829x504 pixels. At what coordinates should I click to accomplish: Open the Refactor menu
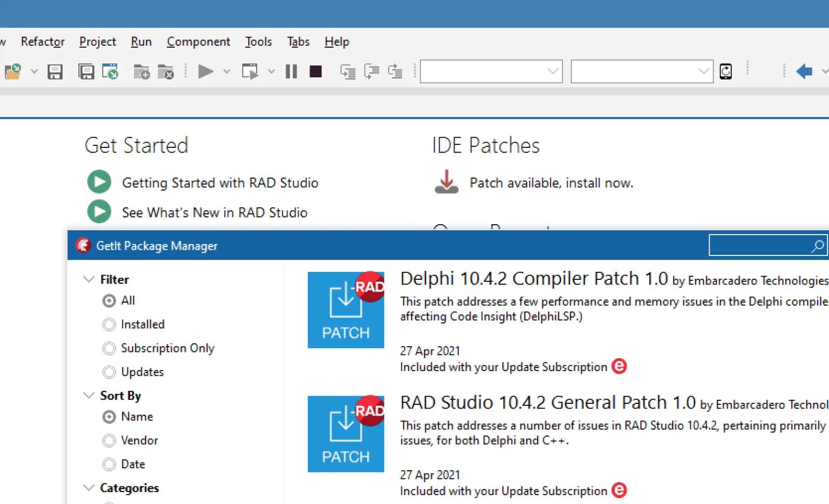pos(43,42)
